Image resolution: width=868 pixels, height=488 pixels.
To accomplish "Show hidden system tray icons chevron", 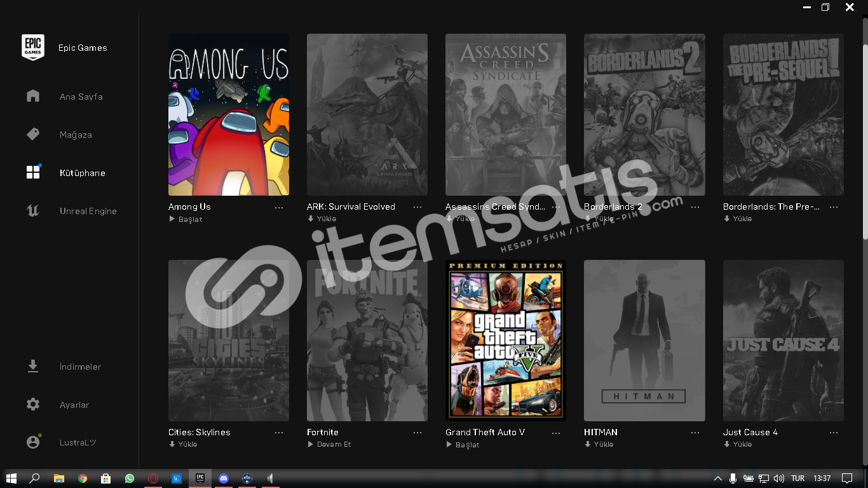I will (718, 478).
